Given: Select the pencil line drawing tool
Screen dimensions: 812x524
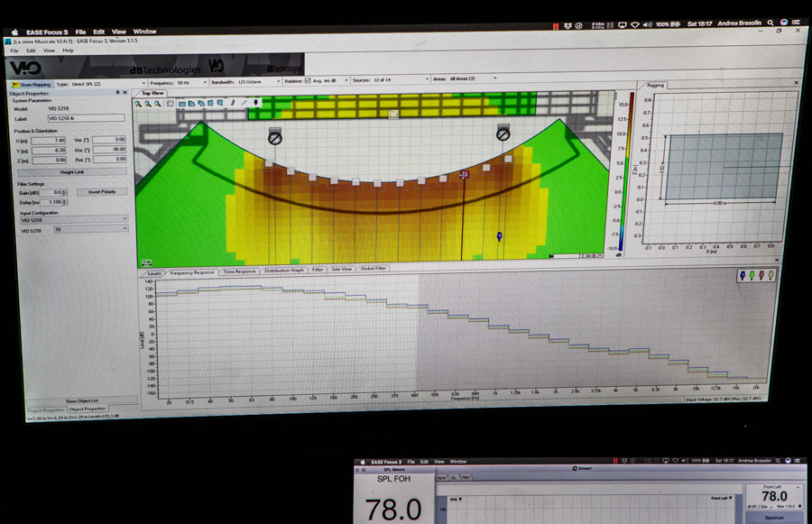Looking at the screenshot, I should tap(245, 103).
